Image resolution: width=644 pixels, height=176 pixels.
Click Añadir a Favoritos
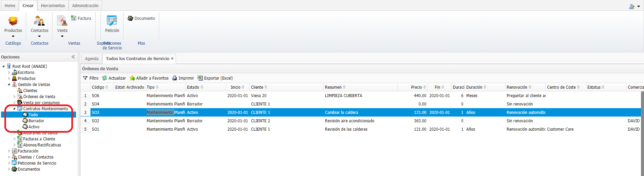149,78
